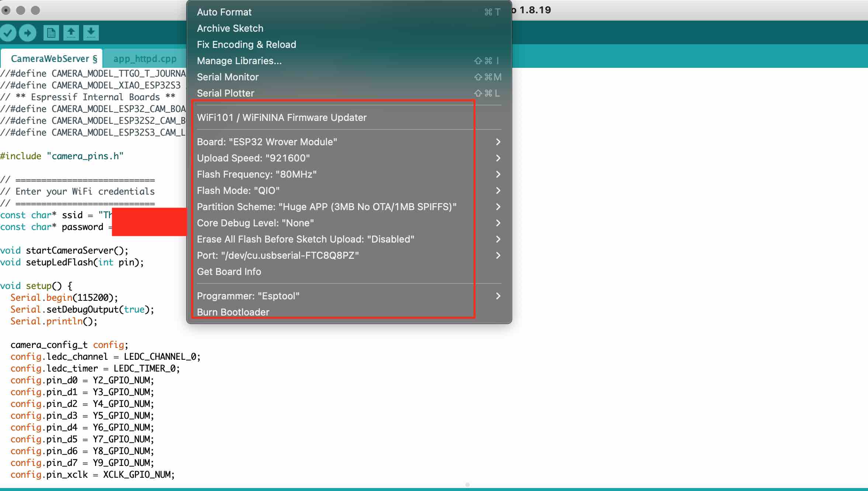Choose Burn Bootloader
The height and width of the screenshot is (491, 868).
[x=349, y=312]
